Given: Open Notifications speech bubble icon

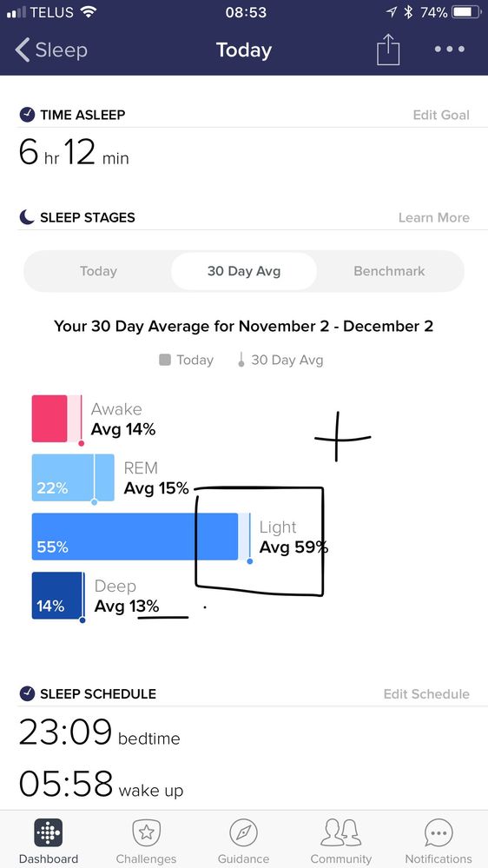Looking at the screenshot, I should click(439, 832).
